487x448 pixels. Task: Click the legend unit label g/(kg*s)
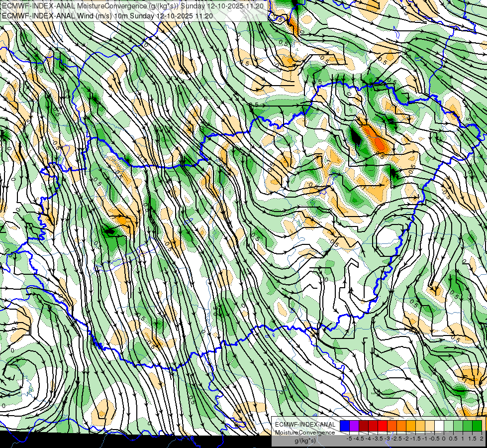pyautogui.click(x=305, y=441)
